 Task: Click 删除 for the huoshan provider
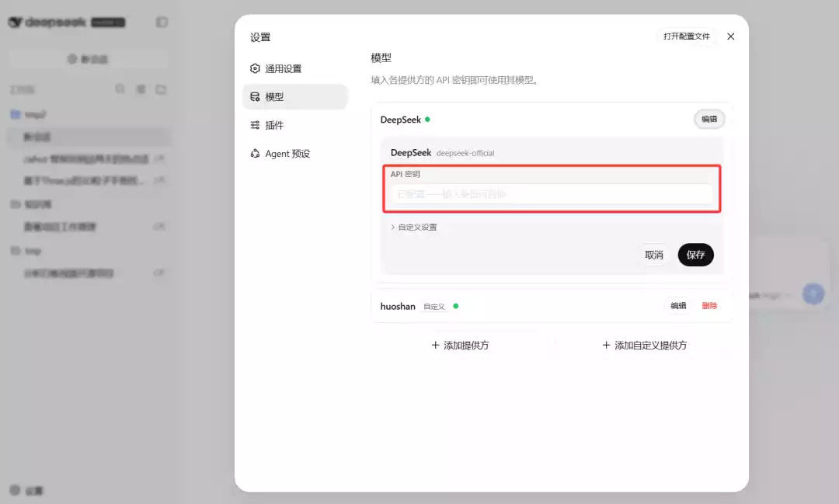[x=709, y=305]
